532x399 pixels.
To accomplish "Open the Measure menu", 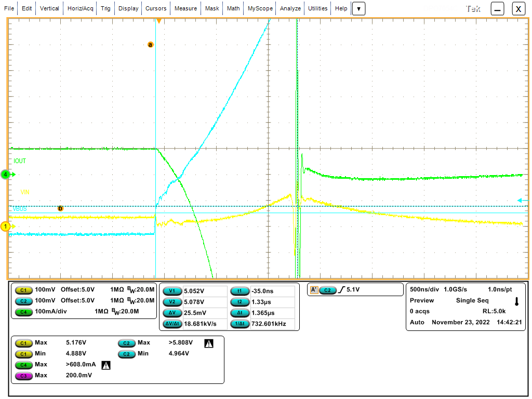I will click(x=185, y=9).
